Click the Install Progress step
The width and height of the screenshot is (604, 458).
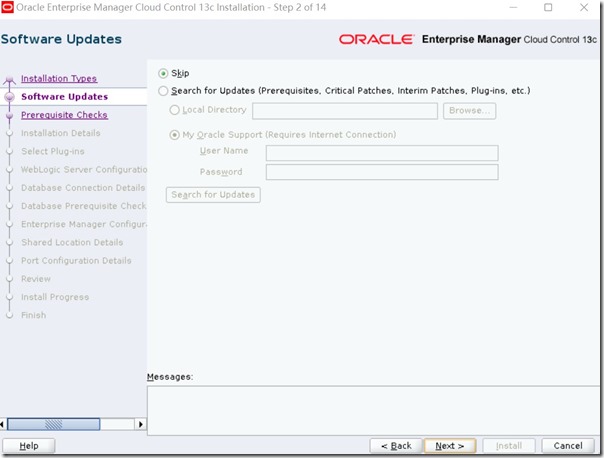tap(55, 297)
